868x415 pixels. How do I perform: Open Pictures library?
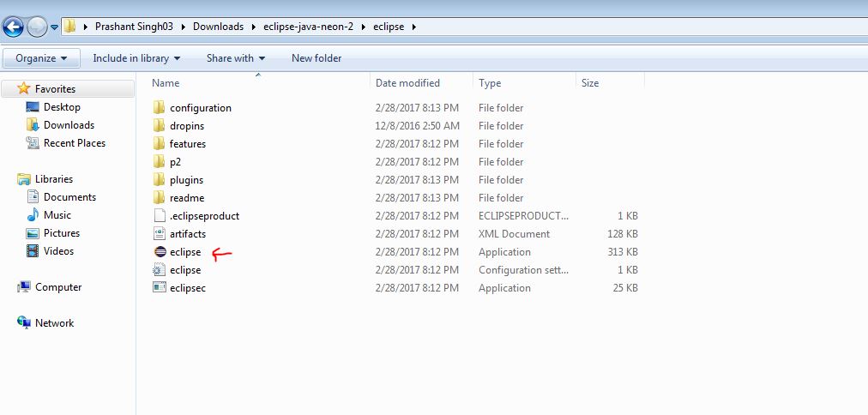(62, 233)
